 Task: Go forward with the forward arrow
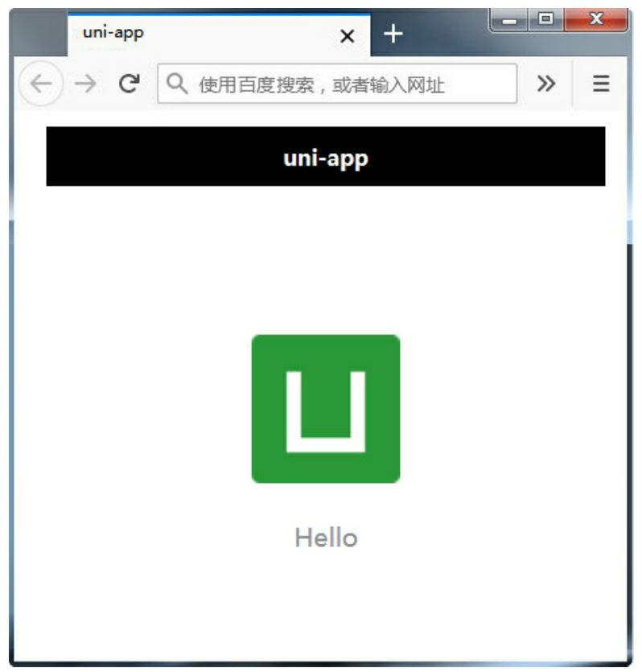85,84
